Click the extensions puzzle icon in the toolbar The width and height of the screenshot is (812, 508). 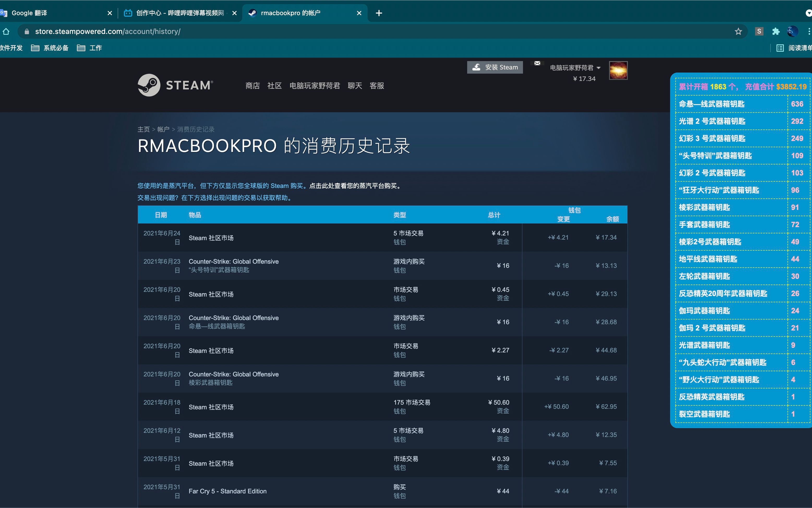point(775,31)
